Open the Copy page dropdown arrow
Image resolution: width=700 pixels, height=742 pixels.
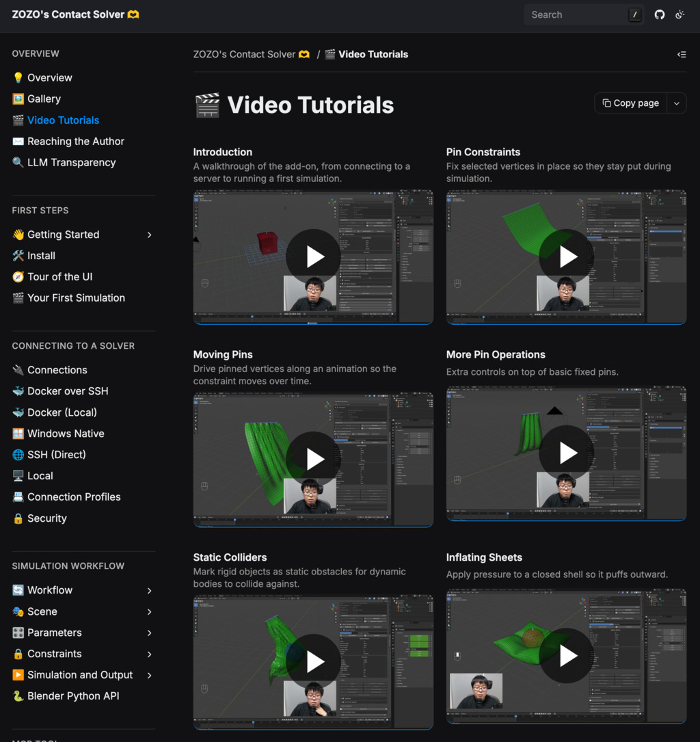(677, 103)
